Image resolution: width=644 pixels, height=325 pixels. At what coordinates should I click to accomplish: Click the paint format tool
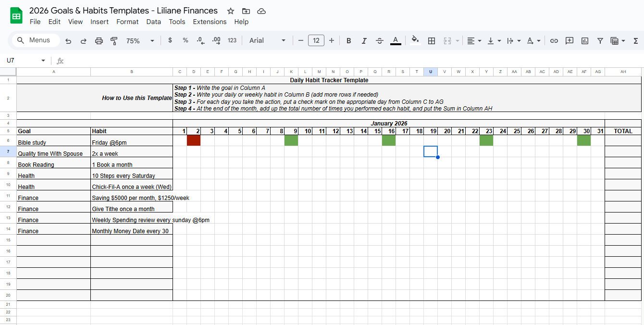click(114, 40)
